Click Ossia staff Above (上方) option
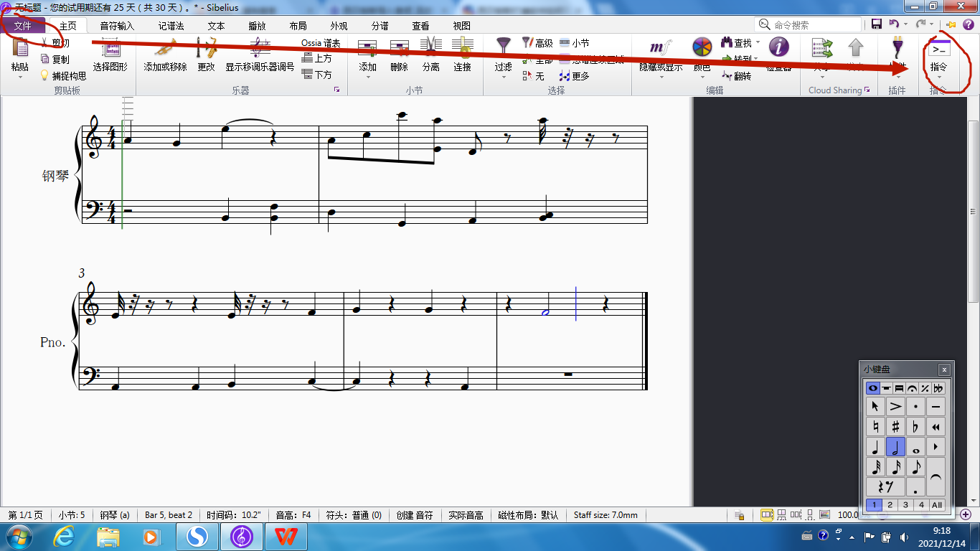 (x=316, y=59)
